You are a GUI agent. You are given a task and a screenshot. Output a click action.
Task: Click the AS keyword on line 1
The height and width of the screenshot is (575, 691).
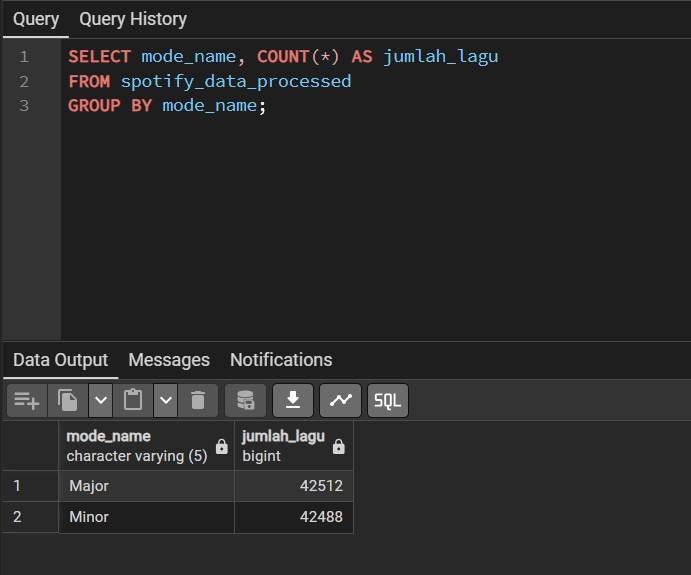(362, 57)
